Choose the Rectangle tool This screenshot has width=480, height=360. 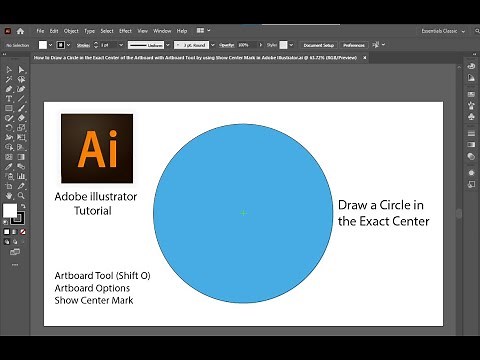9,108
